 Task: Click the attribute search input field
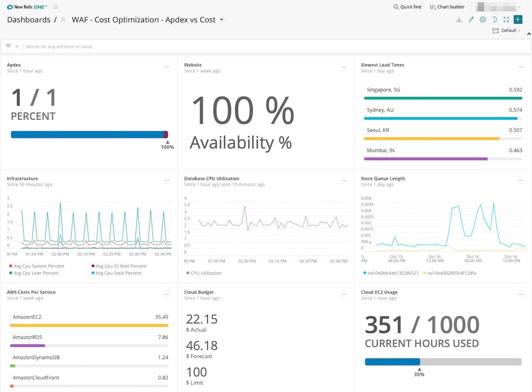click(275, 46)
